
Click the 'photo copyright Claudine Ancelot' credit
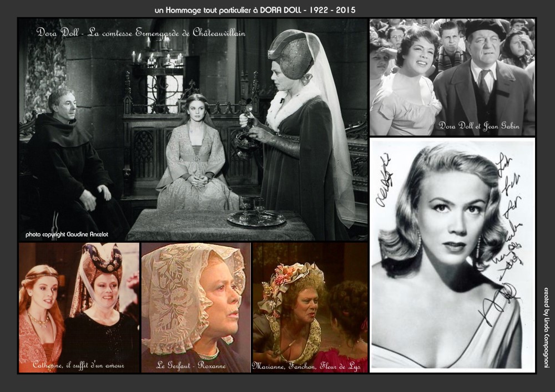[x=67, y=235]
